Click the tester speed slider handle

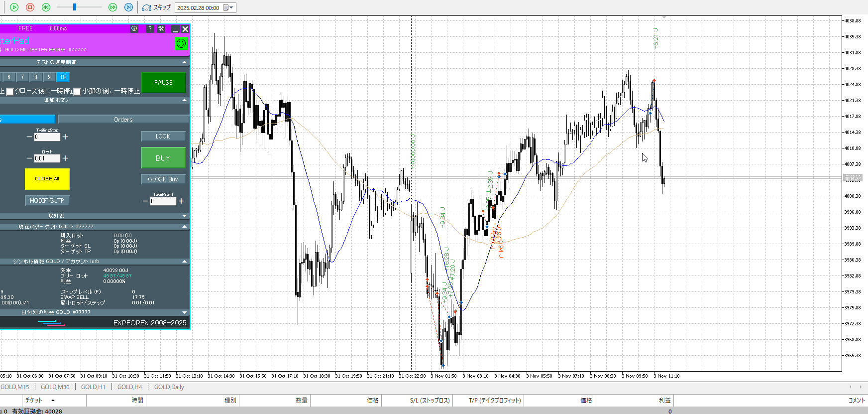click(x=75, y=7)
